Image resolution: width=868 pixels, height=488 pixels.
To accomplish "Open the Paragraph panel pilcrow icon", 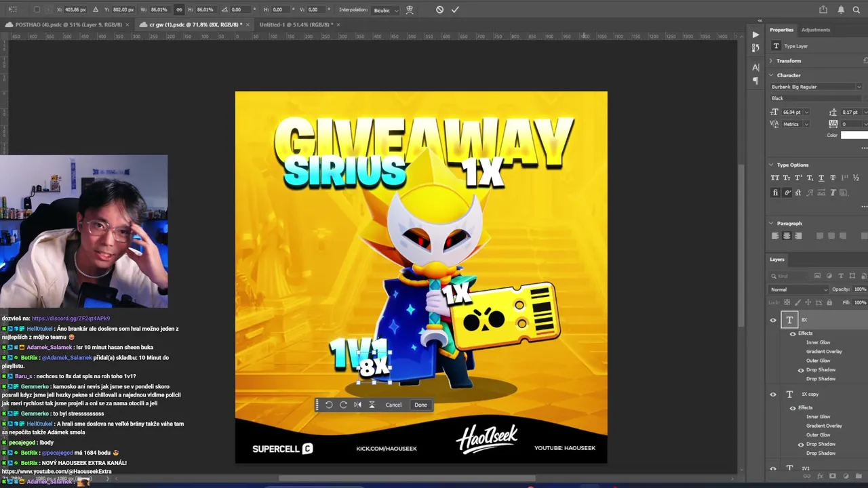I will (755, 81).
